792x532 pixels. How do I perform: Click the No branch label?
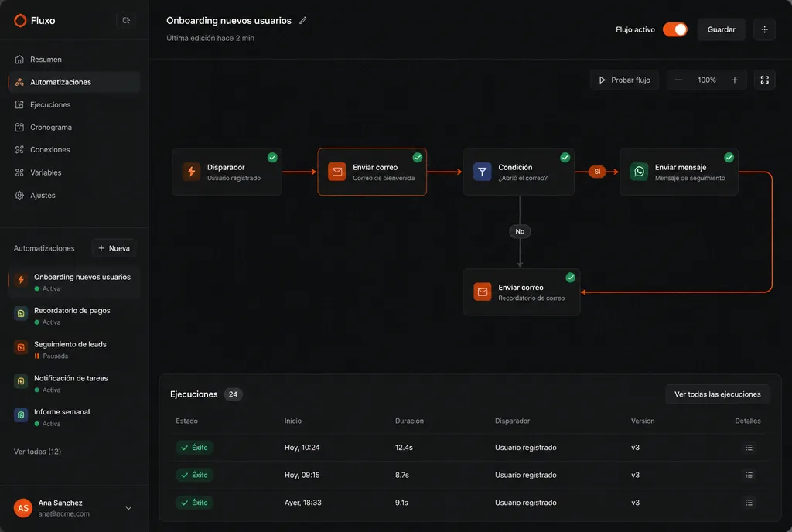coord(520,231)
